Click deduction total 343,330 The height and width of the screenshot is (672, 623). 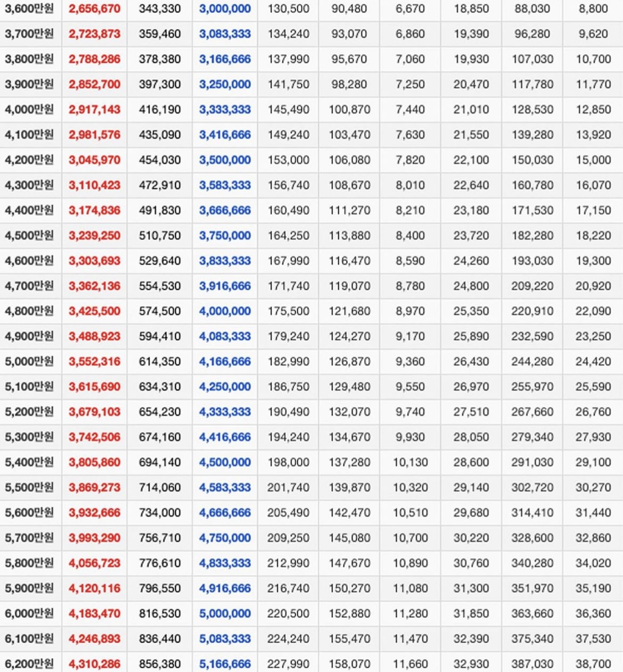click(160, 9)
